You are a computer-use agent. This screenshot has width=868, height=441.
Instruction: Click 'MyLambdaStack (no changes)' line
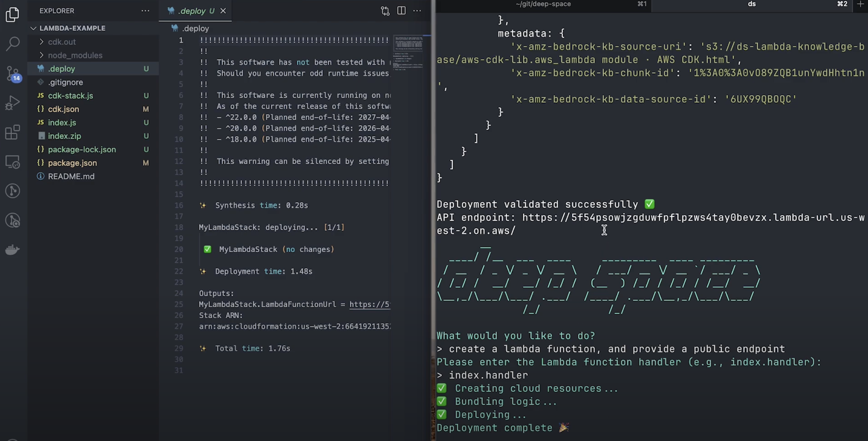tap(276, 249)
